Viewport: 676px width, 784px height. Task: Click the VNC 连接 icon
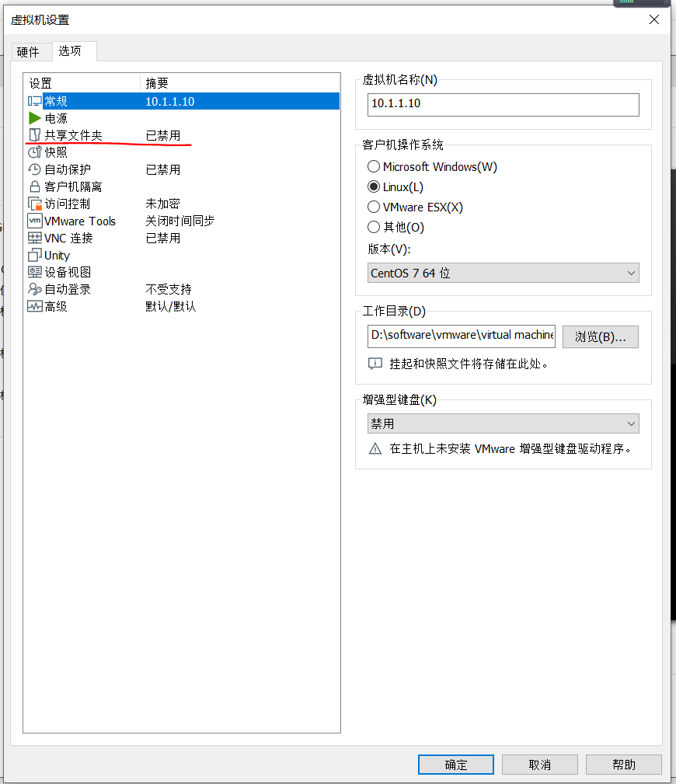34,238
